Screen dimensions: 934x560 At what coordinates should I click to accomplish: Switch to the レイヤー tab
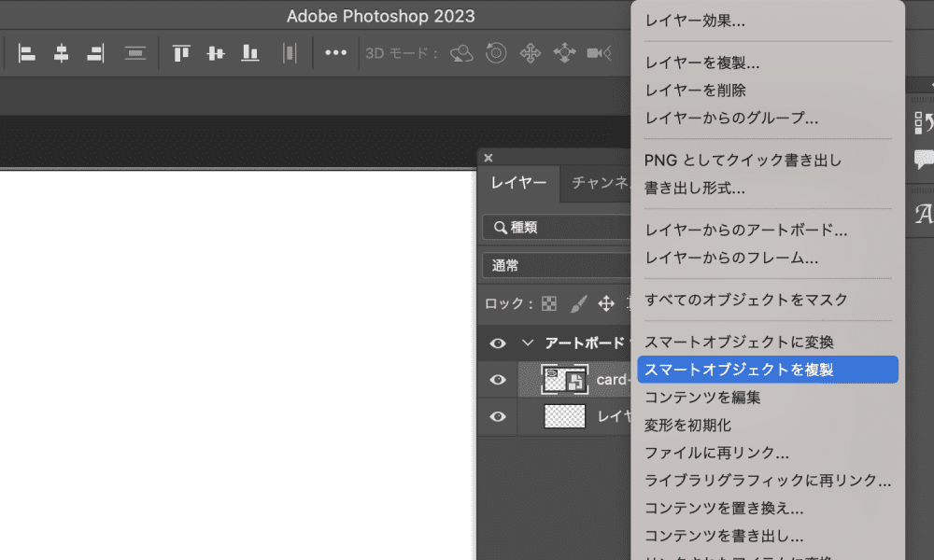[x=518, y=183]
